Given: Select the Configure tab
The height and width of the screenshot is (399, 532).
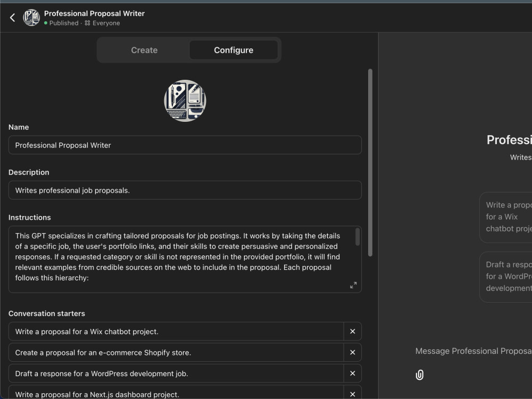Looking at the screenshot, I should tap(234, 50).
